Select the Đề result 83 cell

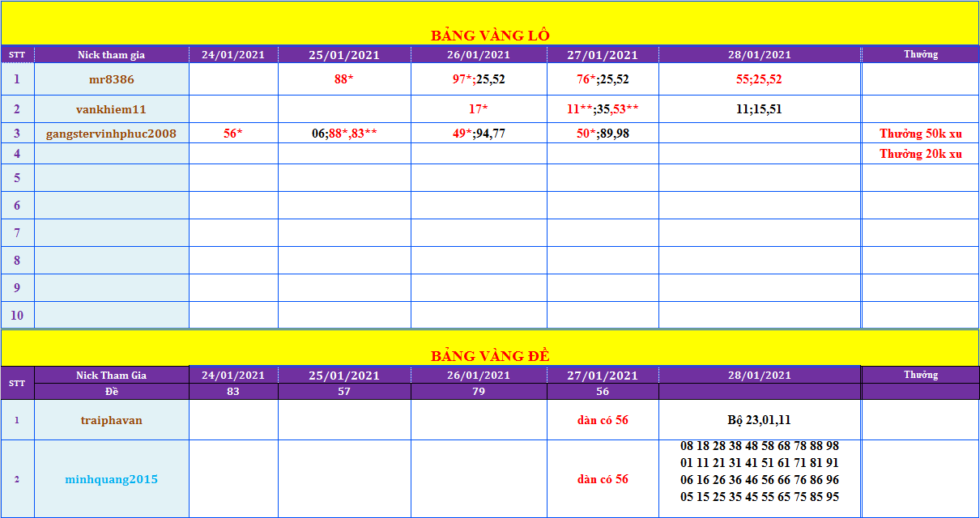[233, 392]
